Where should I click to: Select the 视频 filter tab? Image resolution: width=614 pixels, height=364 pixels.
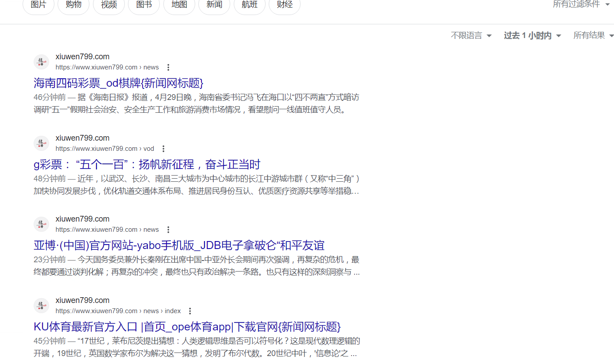pyautogui.click(x=109, y=5)
